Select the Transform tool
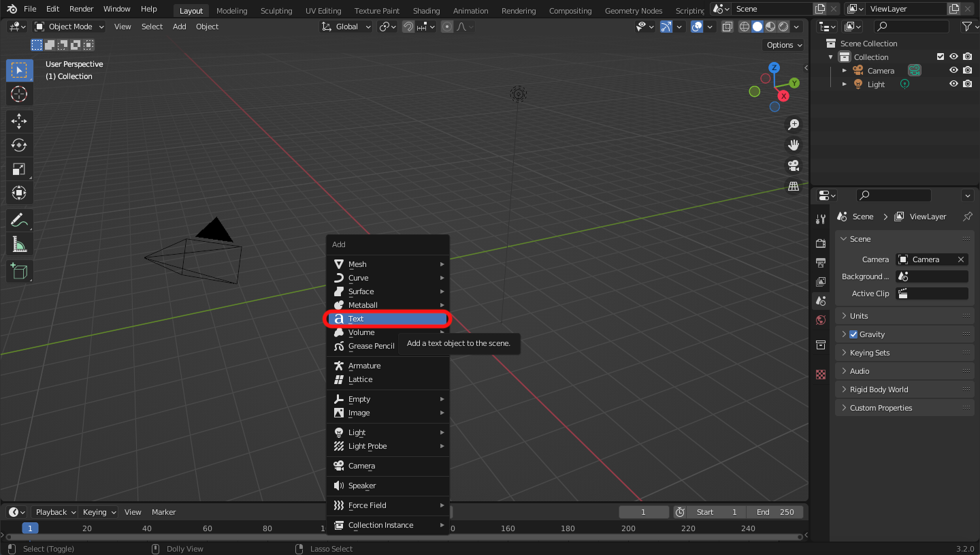The image size is (980, 555). 19,193
